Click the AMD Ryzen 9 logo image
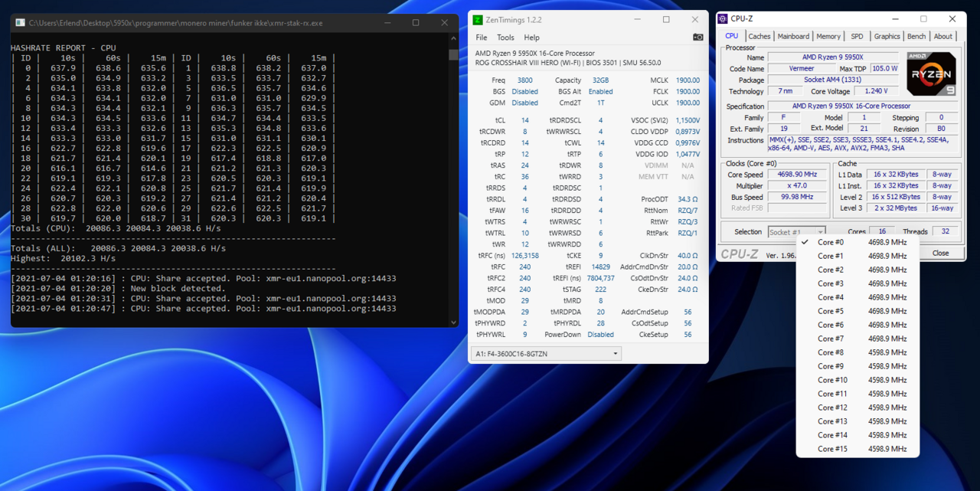This screenshot has width=980, height=491. pyautogui.click(x=931, y=74)
